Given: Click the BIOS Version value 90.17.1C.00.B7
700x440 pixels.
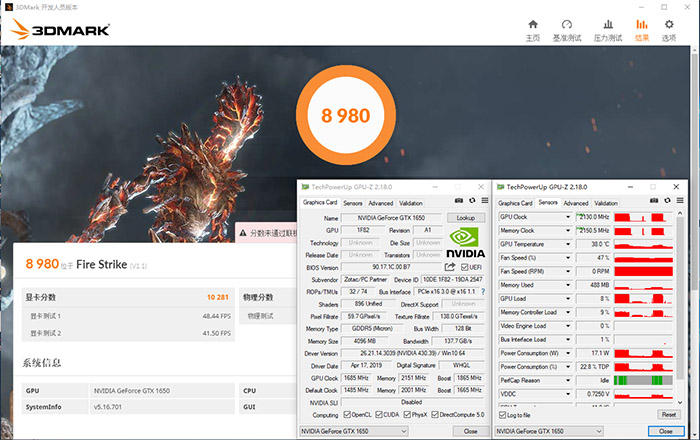Looking at the screenshot, I should point(391,267).
